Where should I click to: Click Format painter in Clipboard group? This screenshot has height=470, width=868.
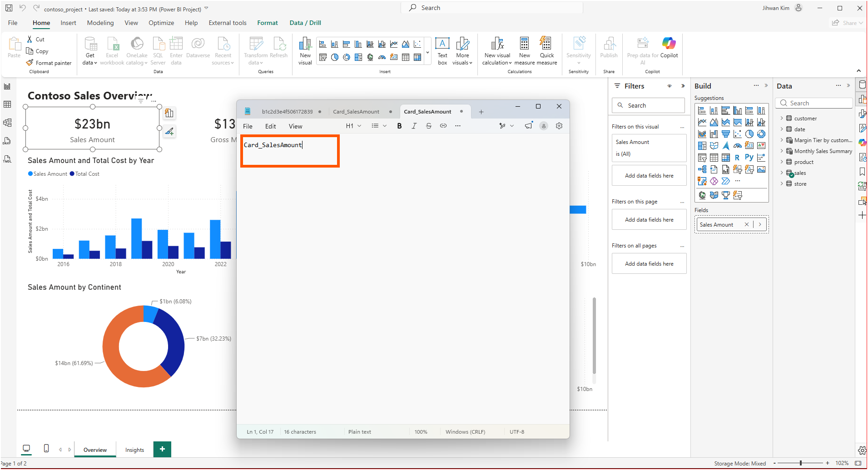(x=49, y=63)
